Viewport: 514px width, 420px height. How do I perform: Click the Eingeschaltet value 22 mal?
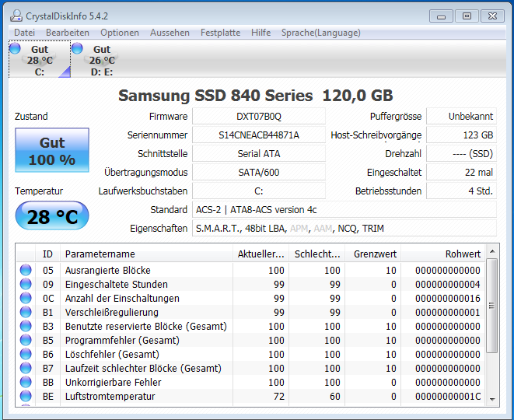(x=461, y=173)
